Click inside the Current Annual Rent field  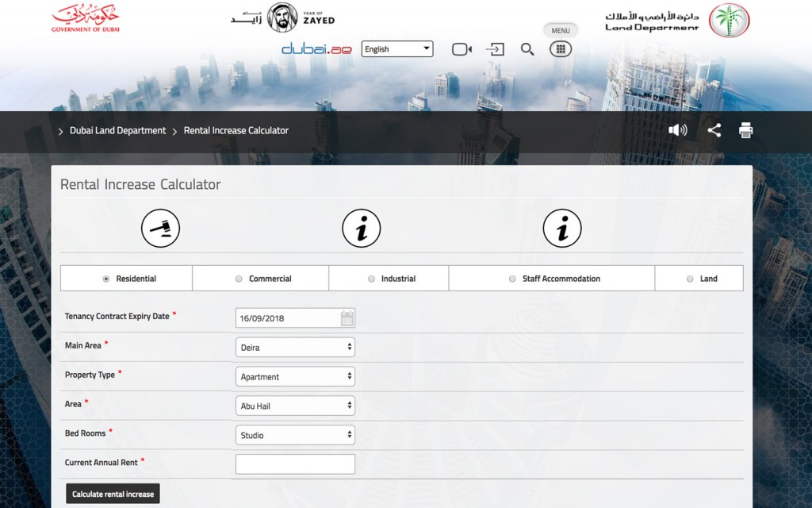(295, 464)
